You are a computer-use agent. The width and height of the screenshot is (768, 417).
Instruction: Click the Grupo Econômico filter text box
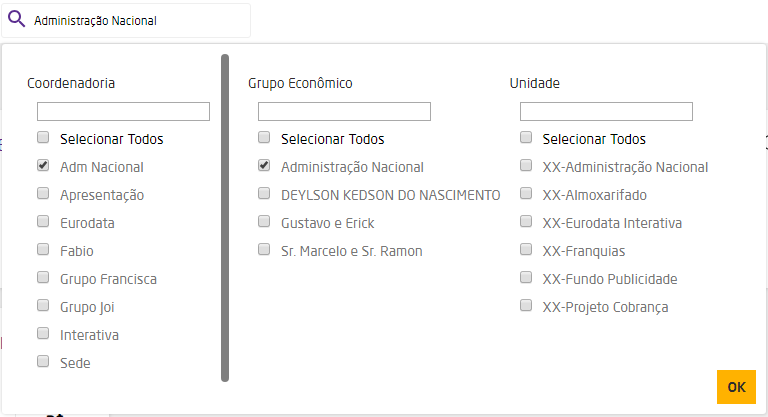(x=344, y=111)
